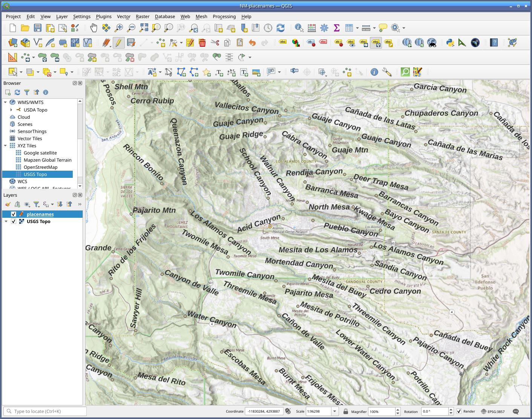Open the Statistical Summary sigma icon
Viewport: 532px width, 419px height.
pos(336,28)
